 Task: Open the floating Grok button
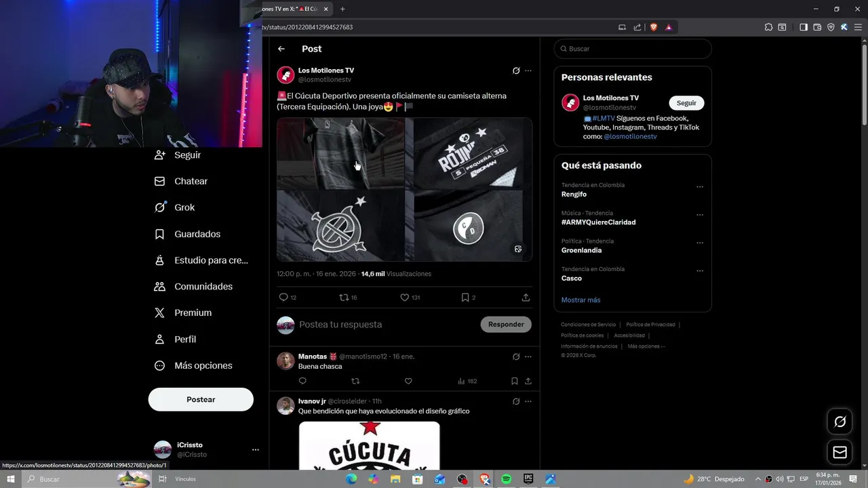(x=840, y=422)
